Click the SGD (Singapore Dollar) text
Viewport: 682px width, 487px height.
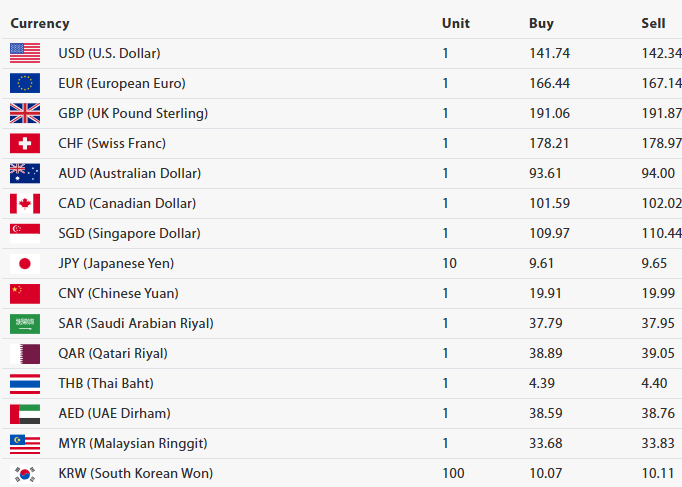129,233
